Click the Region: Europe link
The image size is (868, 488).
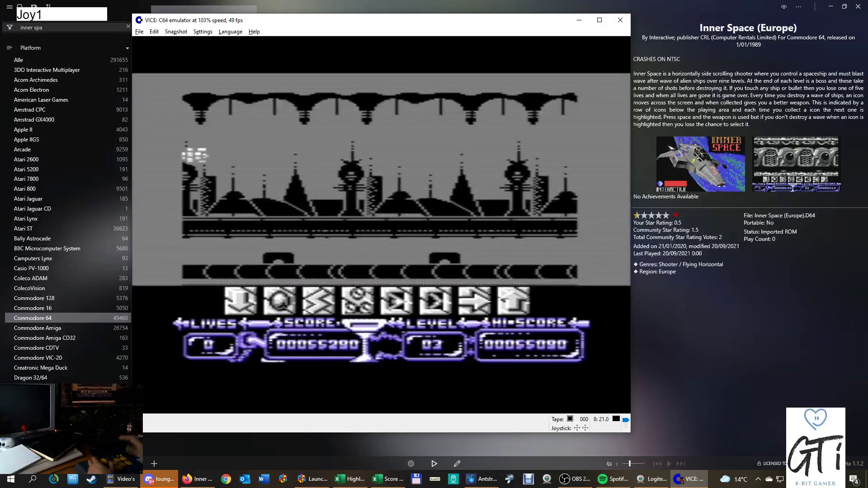coord(657,272)
